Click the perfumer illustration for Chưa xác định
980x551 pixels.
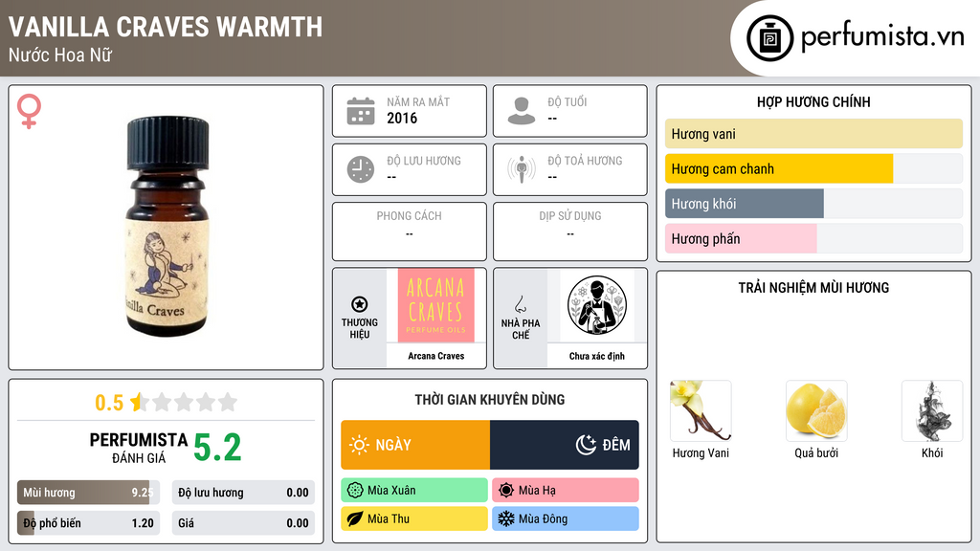pos(597,305)
